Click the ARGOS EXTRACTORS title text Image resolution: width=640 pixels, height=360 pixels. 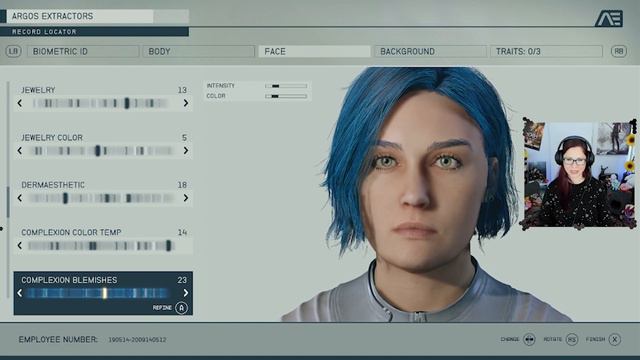point(52,16)
